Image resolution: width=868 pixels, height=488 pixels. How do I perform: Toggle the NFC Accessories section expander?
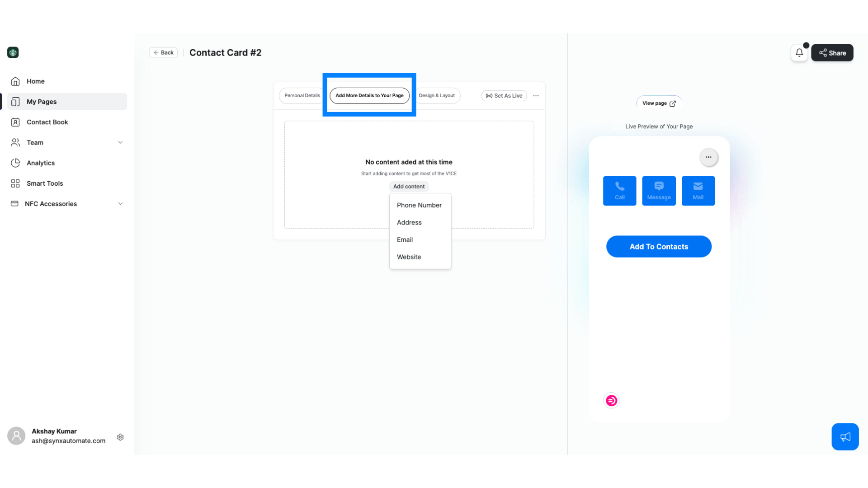[x=120, y=203]
